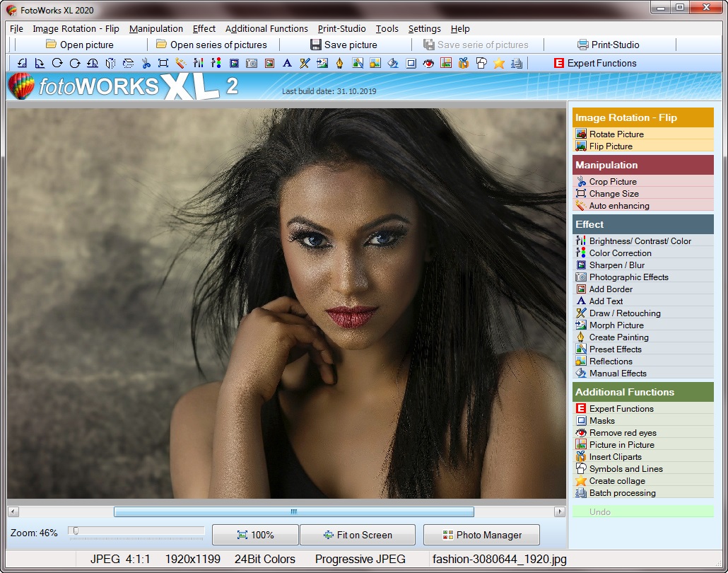The width and height of the screenshot is (728, 573).
Task: Open the Insert Cliparts function
Action: (x=616, y=456)
